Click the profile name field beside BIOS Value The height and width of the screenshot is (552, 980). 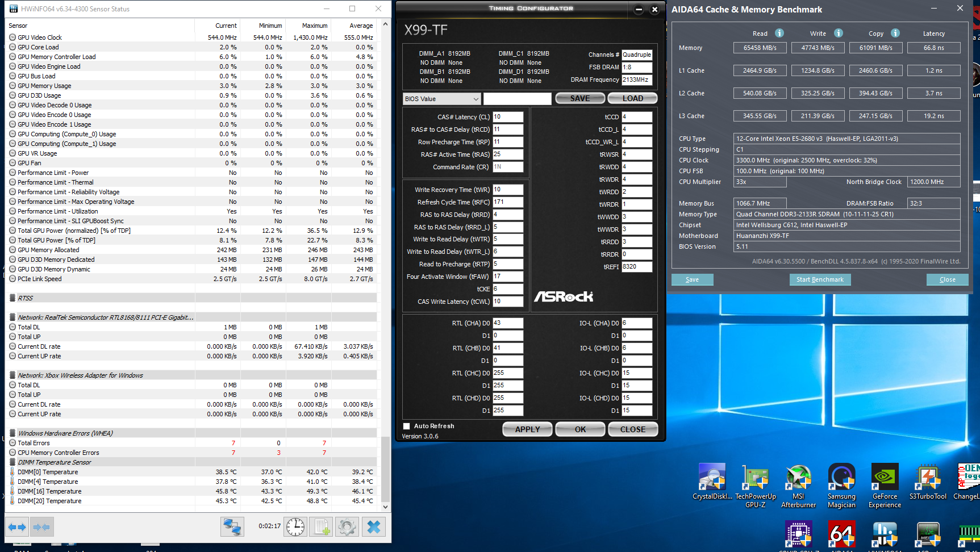click(517, 99)
